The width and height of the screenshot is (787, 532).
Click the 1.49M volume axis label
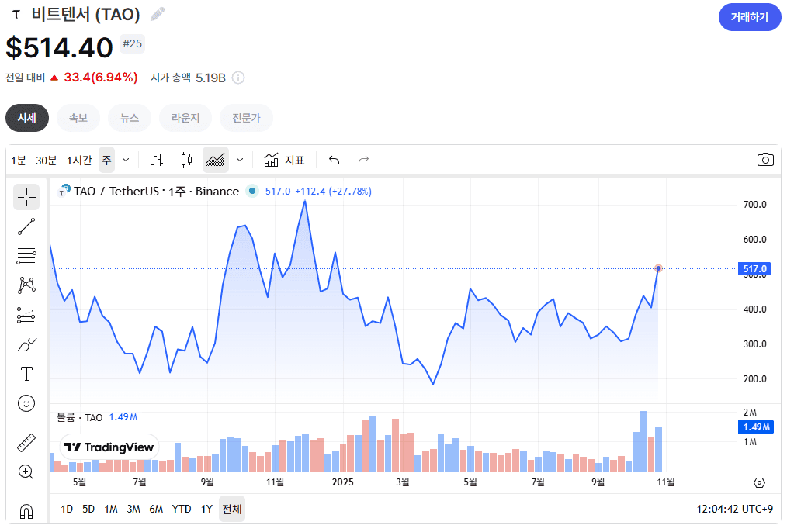pos(756,427)
